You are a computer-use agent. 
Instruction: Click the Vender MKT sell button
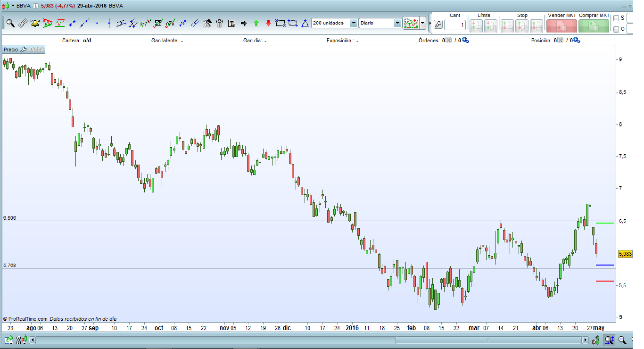(561, 25)
